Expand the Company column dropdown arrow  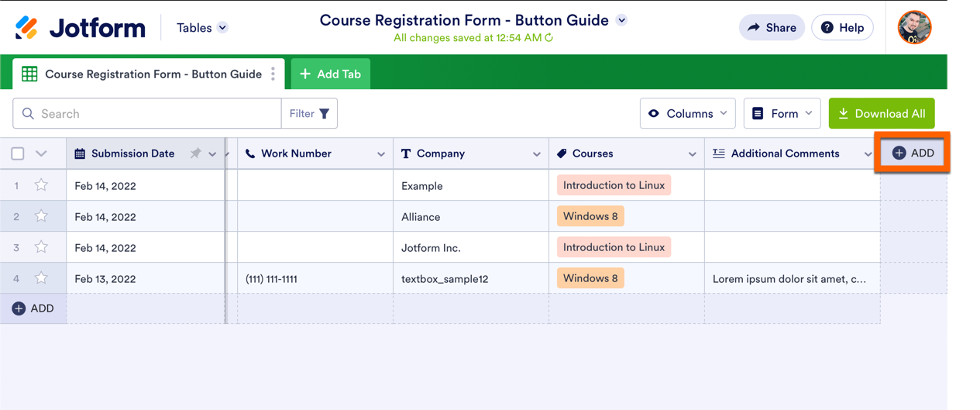pos(536,154)
